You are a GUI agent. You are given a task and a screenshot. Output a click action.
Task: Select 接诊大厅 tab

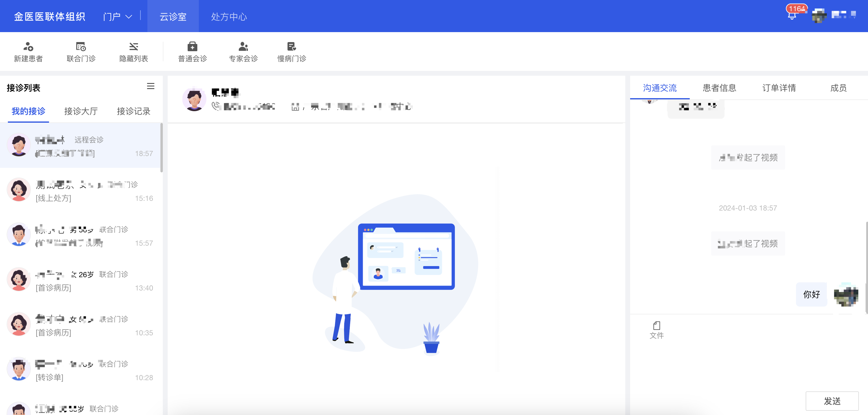81,111
